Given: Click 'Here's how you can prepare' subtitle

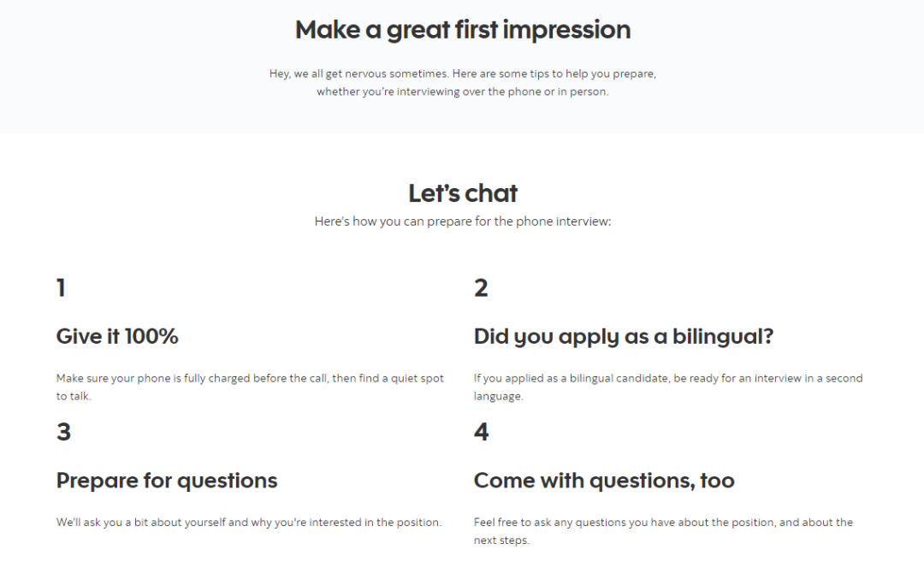Looking at the screenshot, I should (463, 222).
